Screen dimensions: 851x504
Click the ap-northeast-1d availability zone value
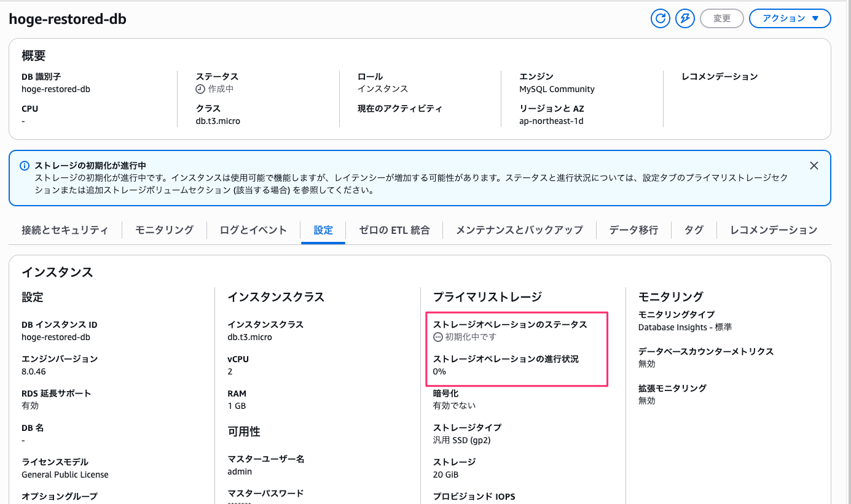pos(551,121)
